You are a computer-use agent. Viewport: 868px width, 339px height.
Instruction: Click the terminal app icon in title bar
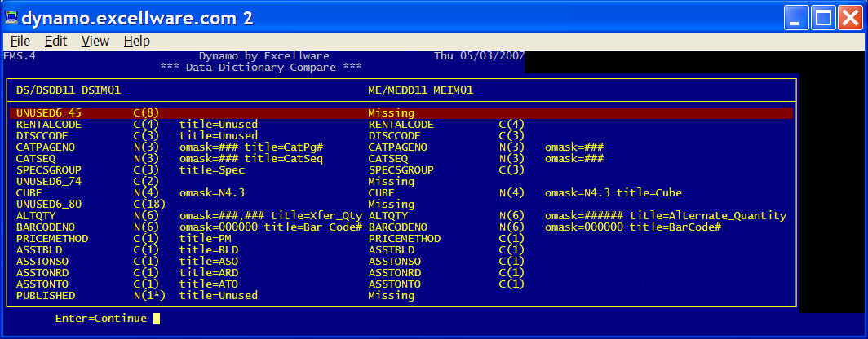[11, 18]
